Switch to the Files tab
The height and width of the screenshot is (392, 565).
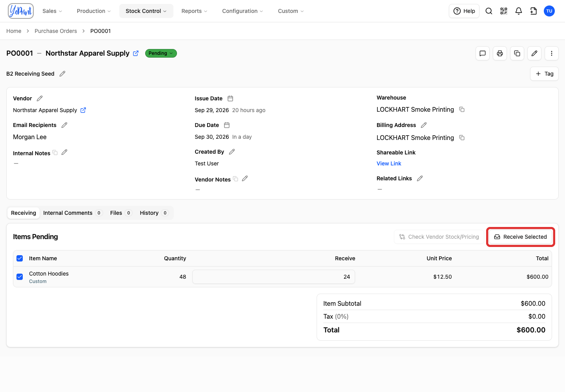tap(120, 213)
